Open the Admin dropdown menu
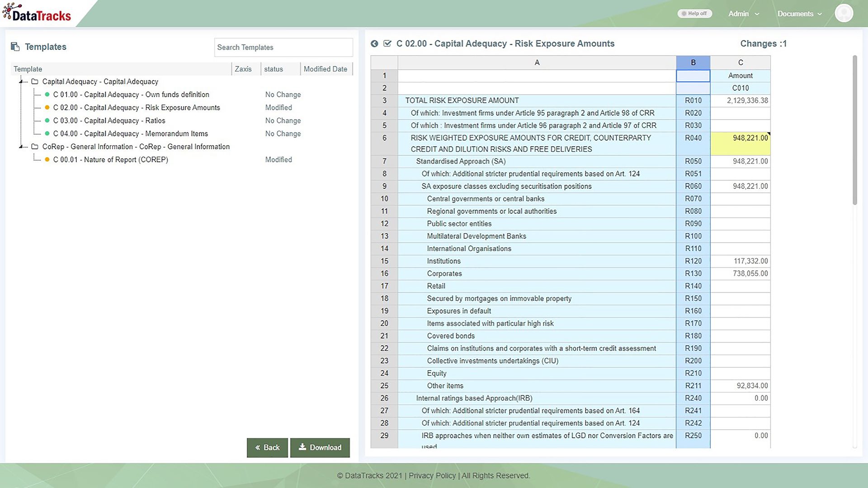The height and width of the screenshot is (488, 868). tap(744, 14)
